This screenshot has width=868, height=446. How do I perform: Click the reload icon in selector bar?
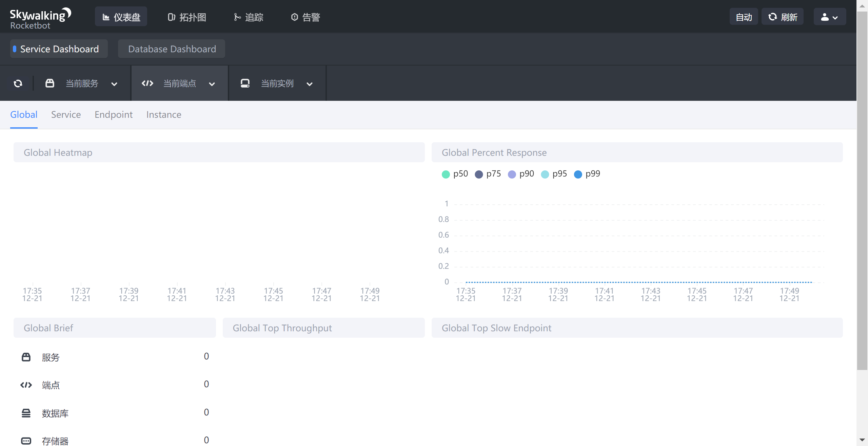pyautogui.click(x=18, y=83)
